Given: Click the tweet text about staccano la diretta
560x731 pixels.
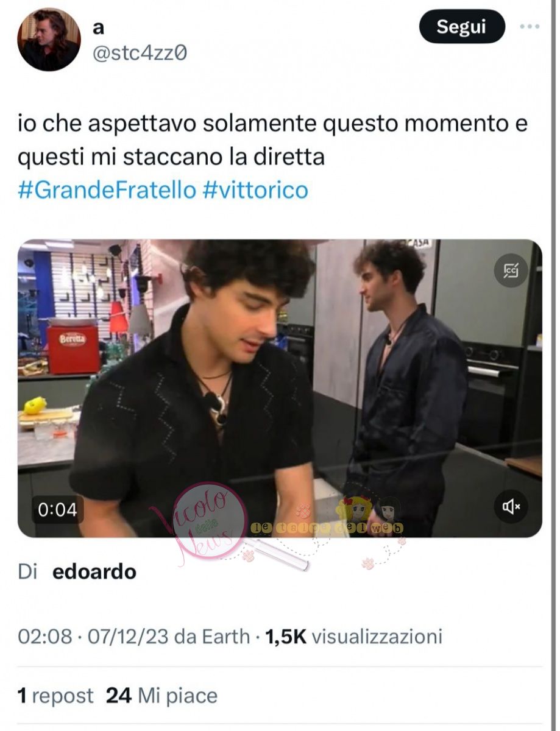Looking at the screenshot, I should (x=272, y=140).
